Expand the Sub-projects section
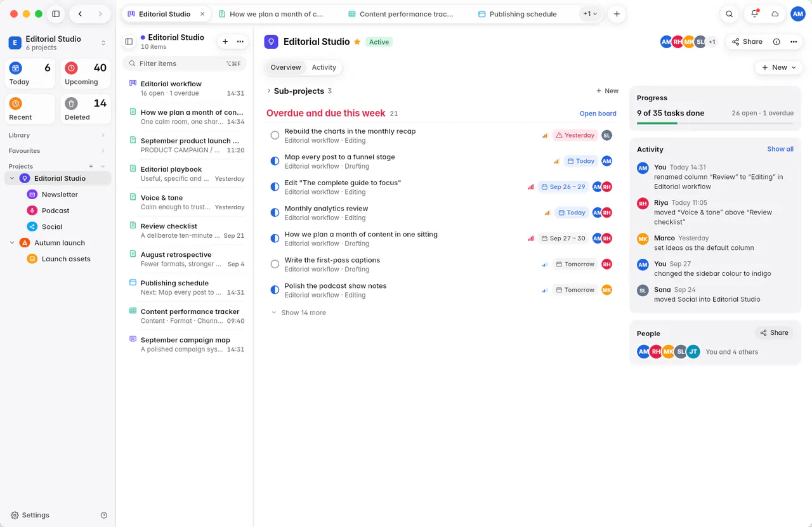 point(269,91)
